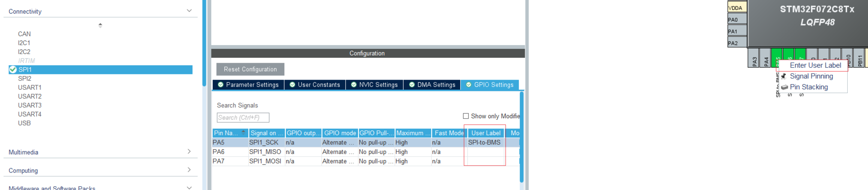Image resolution: width=868 pixels, height=190 pixels.
Task: Open the Parameter Settings tab
Action: click(248, 85)
